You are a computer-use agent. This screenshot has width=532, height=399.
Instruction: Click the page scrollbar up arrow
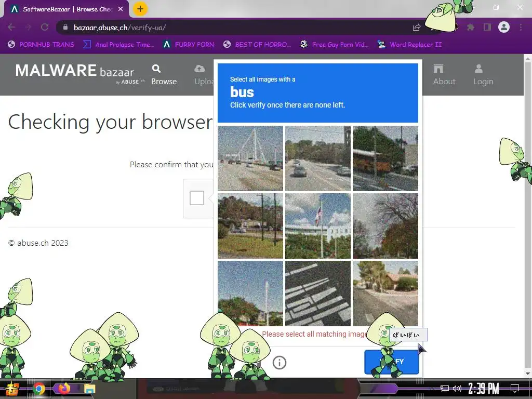528,58
